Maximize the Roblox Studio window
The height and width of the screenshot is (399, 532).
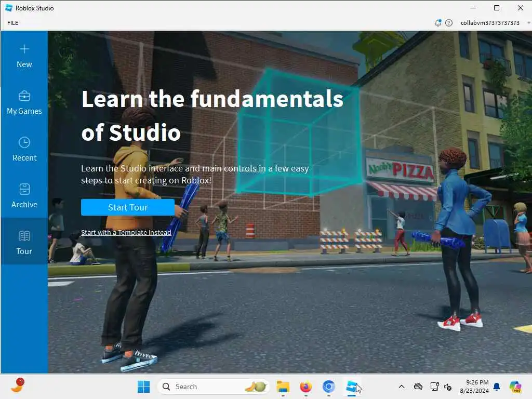pyautogui.click(x=497, y=8)
